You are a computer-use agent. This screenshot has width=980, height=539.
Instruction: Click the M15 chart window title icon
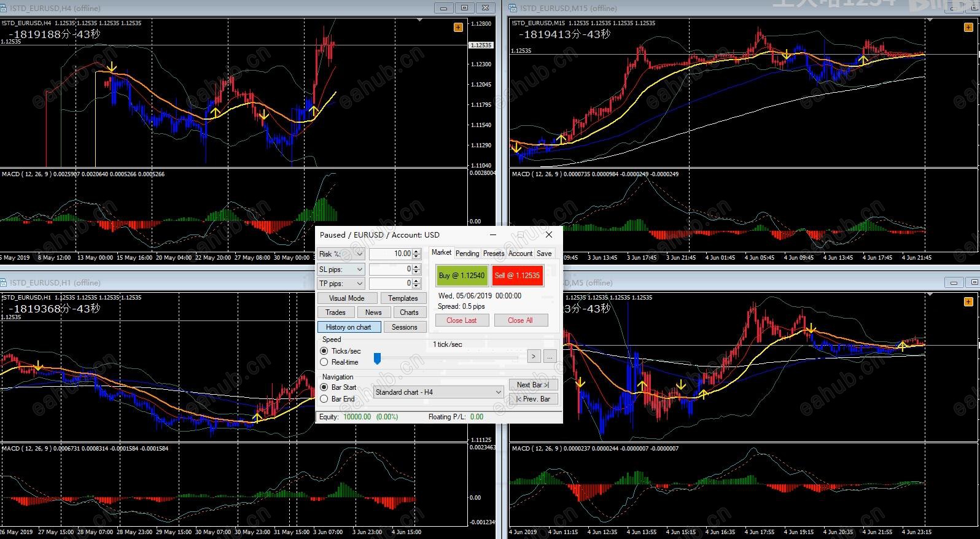[513, 8]
